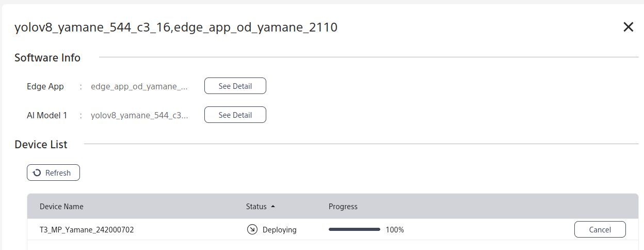Click the dialog title text
Viewport: 644px width, 250px height.
click(x=175, y=27)
